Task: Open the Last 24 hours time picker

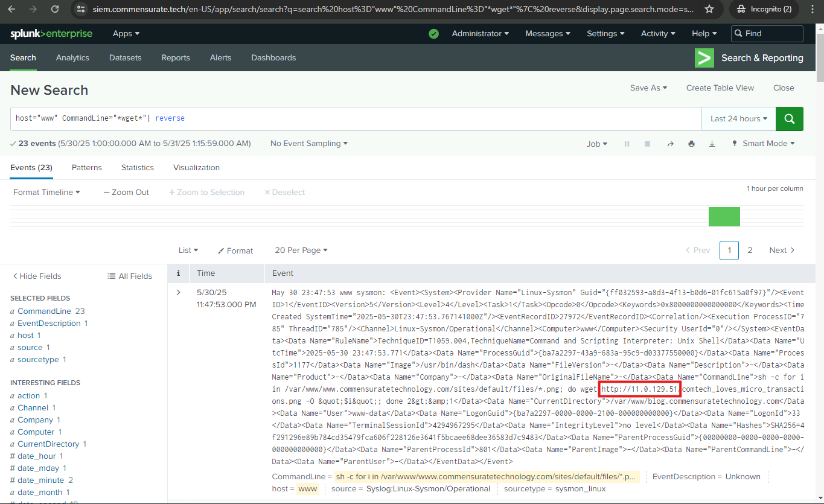Action: (x=738, y=118)
